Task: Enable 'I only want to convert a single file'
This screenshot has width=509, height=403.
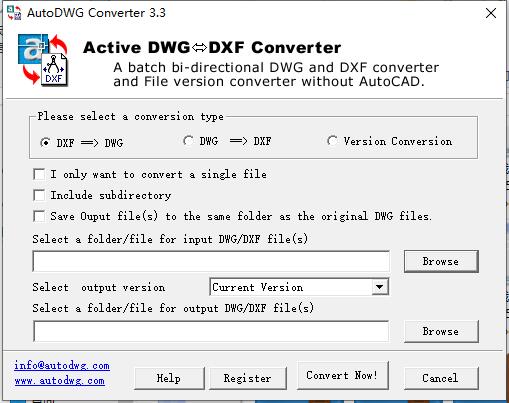Action: point(39,174)
